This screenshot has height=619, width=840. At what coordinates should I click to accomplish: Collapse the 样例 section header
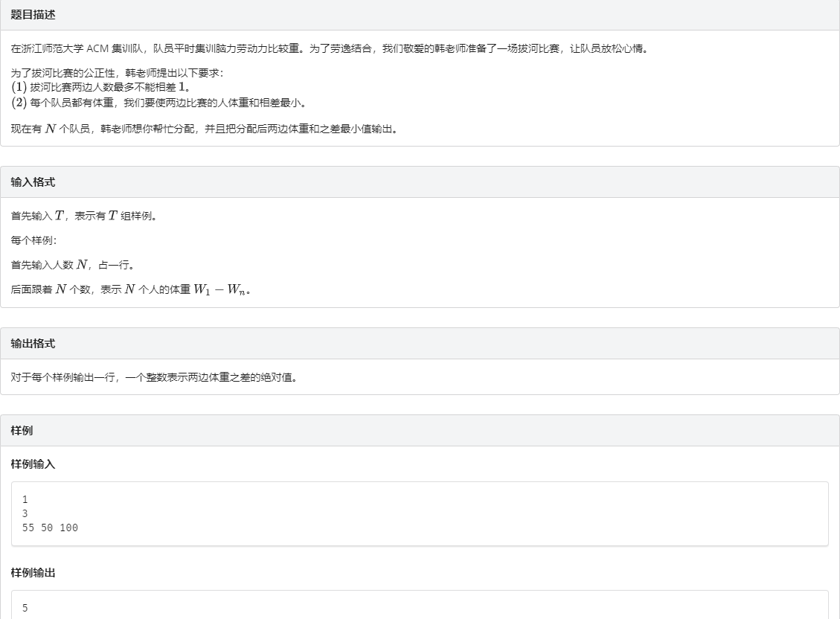[22, 431]
